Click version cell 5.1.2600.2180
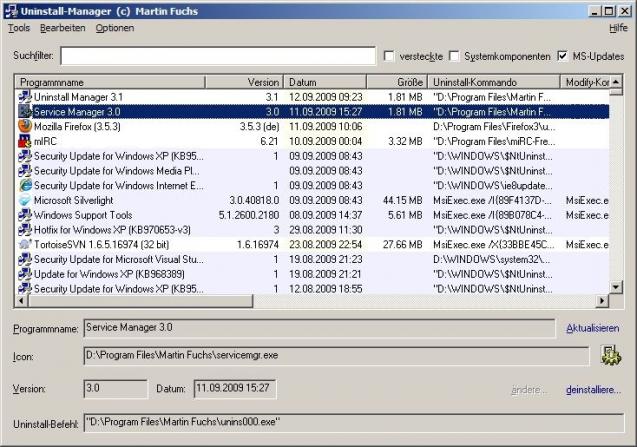The height and width of the screenshot is (447, 637). (249, 215)
